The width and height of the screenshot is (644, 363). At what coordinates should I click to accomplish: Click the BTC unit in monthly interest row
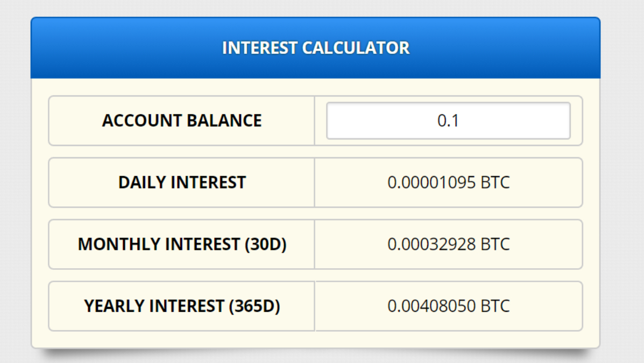496,244
